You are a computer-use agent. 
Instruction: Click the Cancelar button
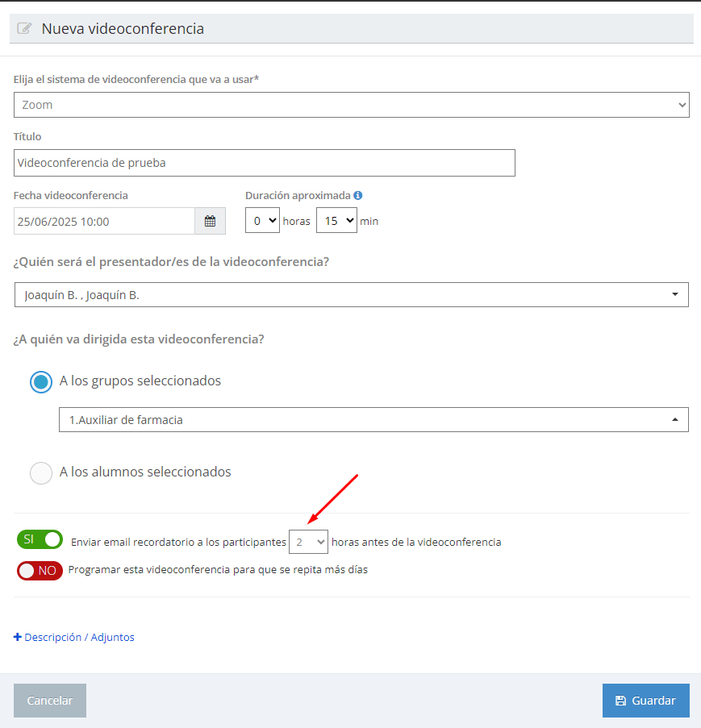coord(50,701)
